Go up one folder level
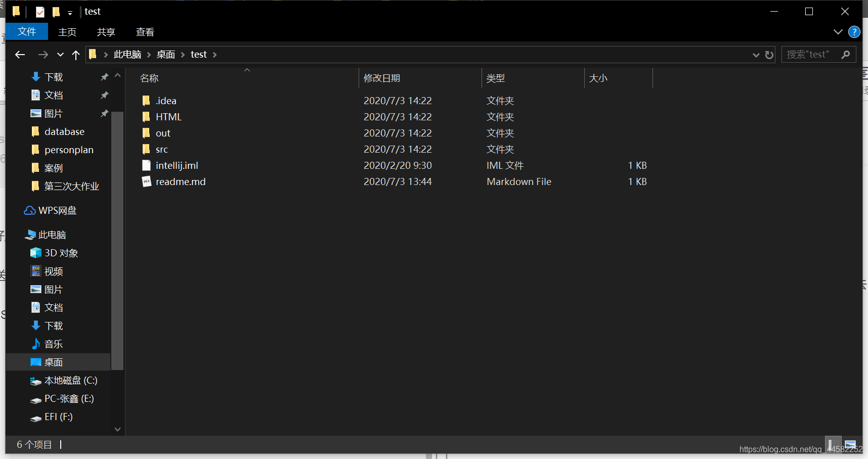868x459 pixels. [76, 55]
